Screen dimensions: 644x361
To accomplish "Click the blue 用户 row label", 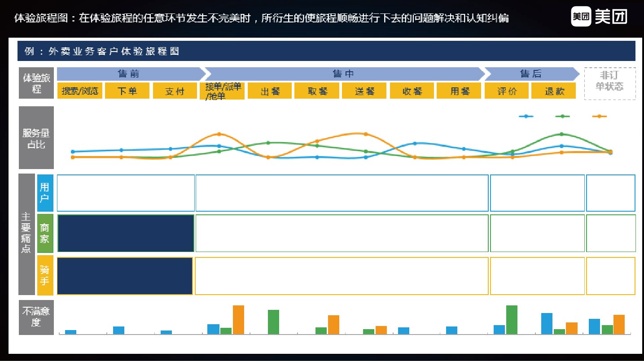I will [x=45, y=193].
